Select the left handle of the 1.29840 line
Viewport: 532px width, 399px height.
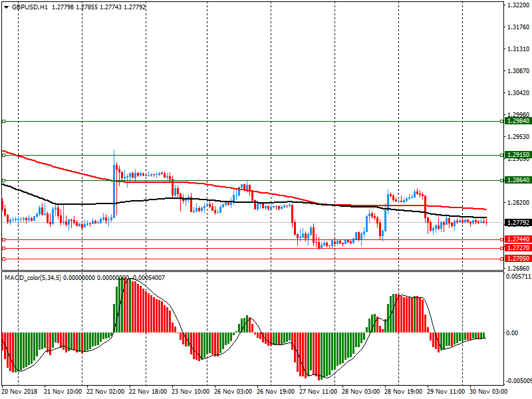tap(3, 122)
